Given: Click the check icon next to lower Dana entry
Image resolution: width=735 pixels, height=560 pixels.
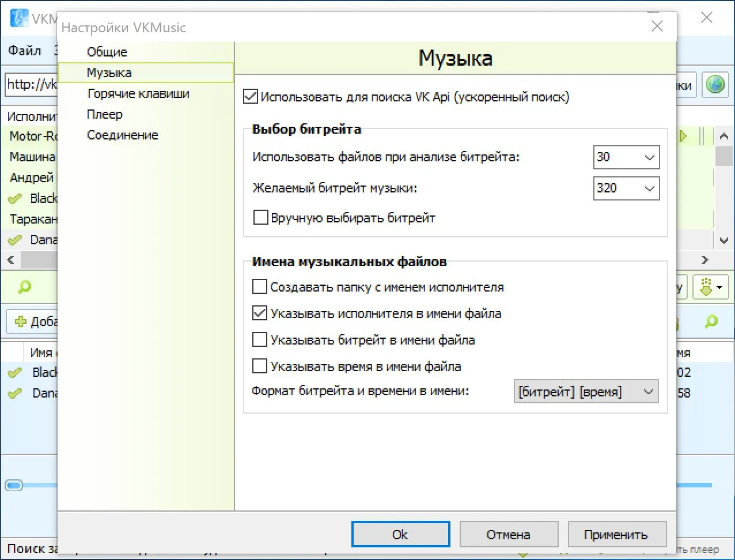Looking at the screenshot, I should coord(14,393).
